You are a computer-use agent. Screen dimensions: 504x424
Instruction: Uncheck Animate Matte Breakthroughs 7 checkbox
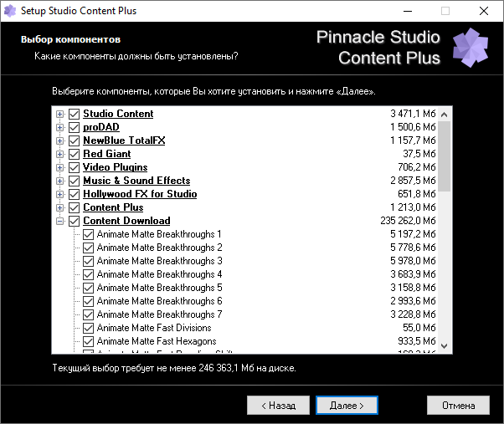(x=89, y=314)
